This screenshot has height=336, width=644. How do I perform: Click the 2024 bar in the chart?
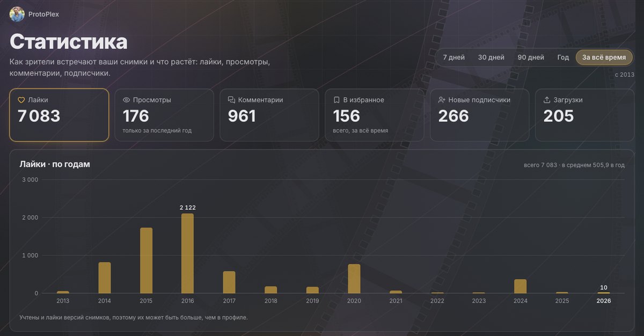tap(521, 287)
